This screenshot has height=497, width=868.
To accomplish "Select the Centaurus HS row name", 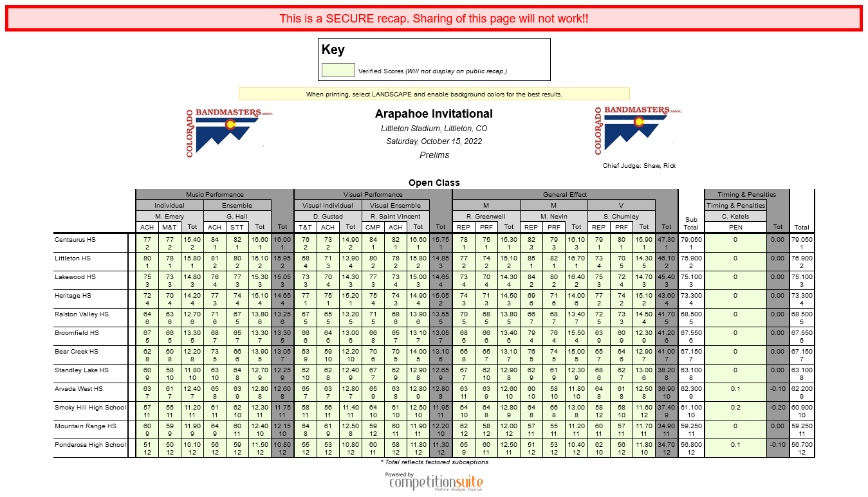I will click(75, 240).
